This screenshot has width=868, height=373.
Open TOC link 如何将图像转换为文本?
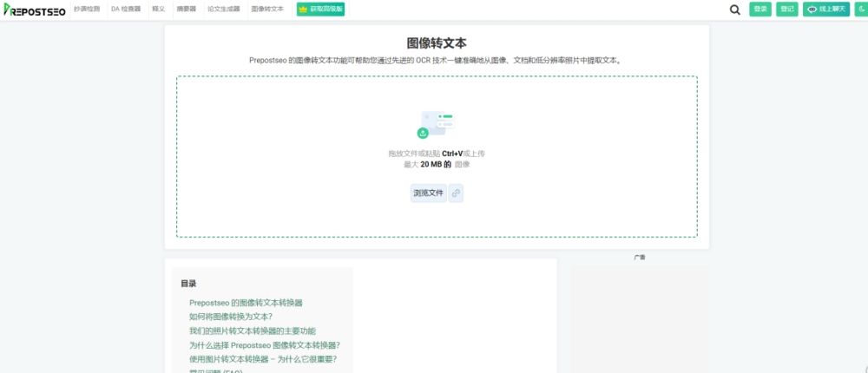point(231,317)
